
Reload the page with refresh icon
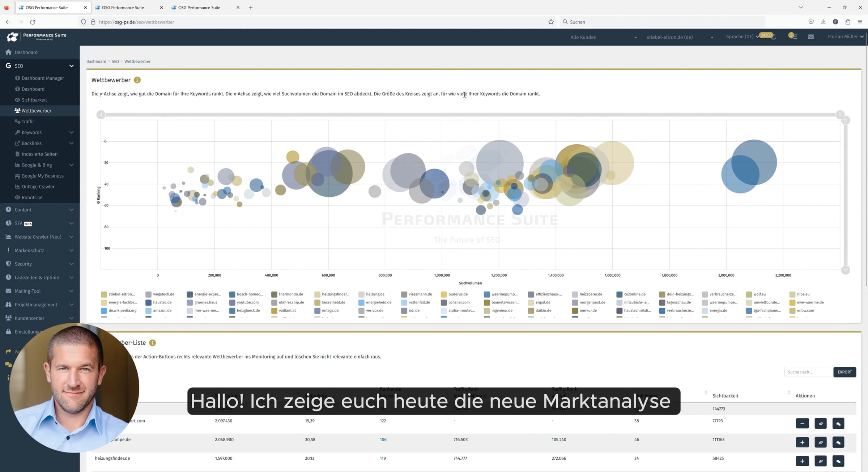tap(33, 22)
